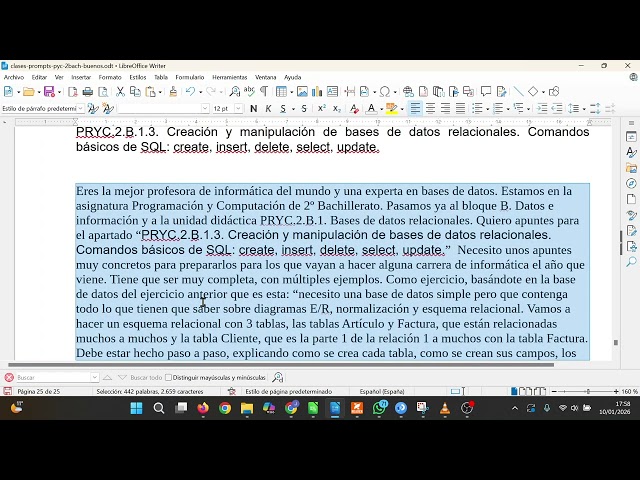
Task: Insert basic shape diamond
Action: pyautogui.click(x=533, y=92)
